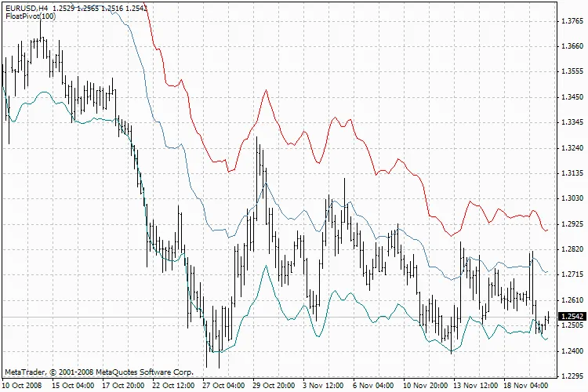Click the 3 Nov 12:00 time label
The width and height of the screenshot is (588, 392).
[321, 386]
